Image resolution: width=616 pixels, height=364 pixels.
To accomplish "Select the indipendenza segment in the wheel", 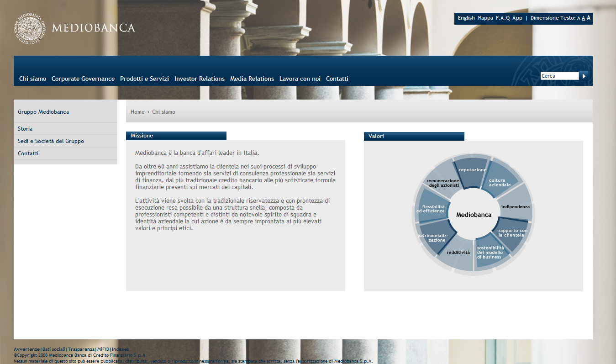I will pyautogui.click(x=515, y=206).
